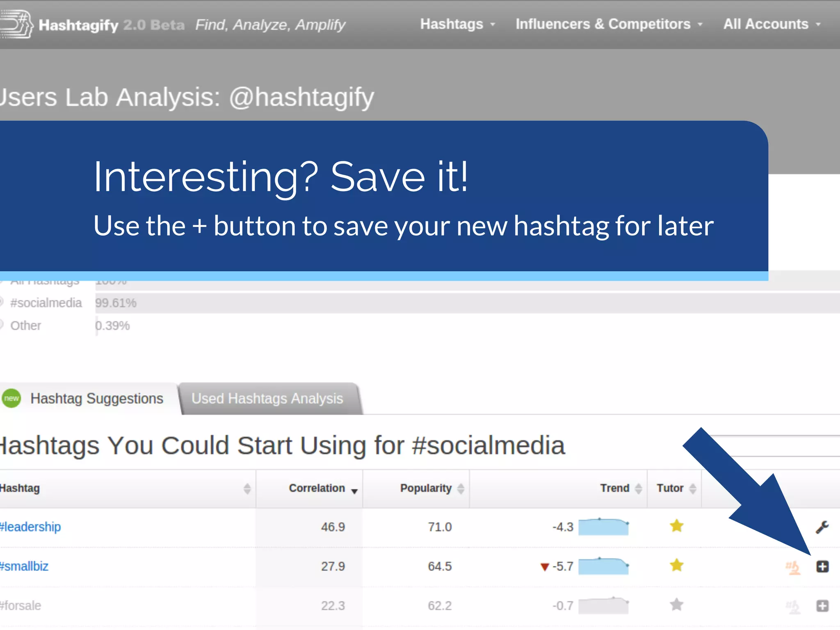
Task: Click correlation value 22.3
Action: (x=333, y=606)
